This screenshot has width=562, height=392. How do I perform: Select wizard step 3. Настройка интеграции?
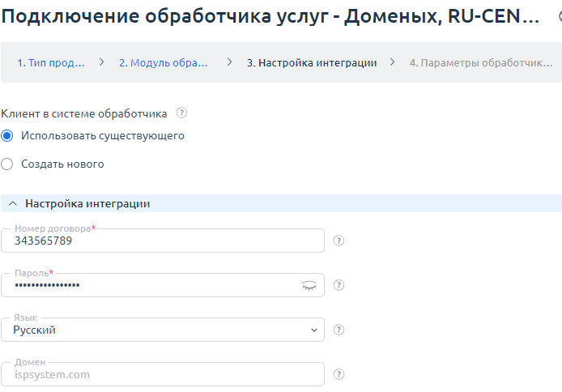311,62
